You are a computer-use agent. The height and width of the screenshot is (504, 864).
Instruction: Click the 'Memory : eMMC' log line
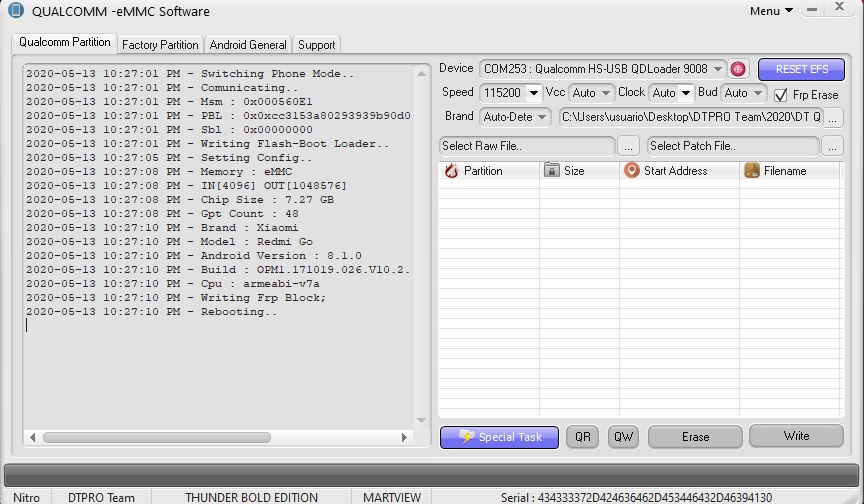159,171
